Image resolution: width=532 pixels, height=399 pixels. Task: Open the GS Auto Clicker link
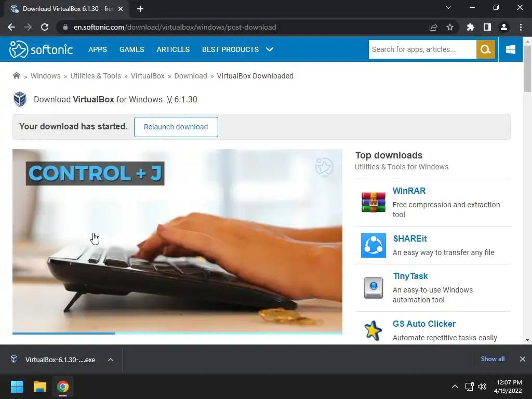coord(424,324)
